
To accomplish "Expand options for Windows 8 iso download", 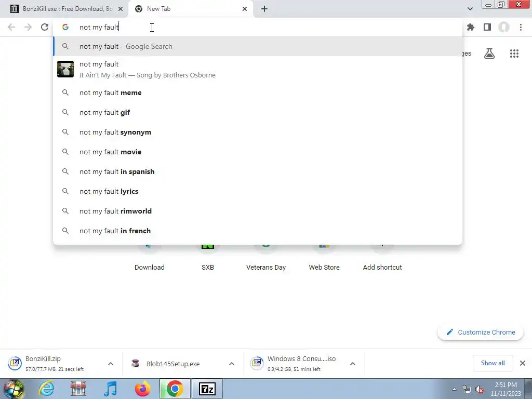I will click(x=353, y=364).
